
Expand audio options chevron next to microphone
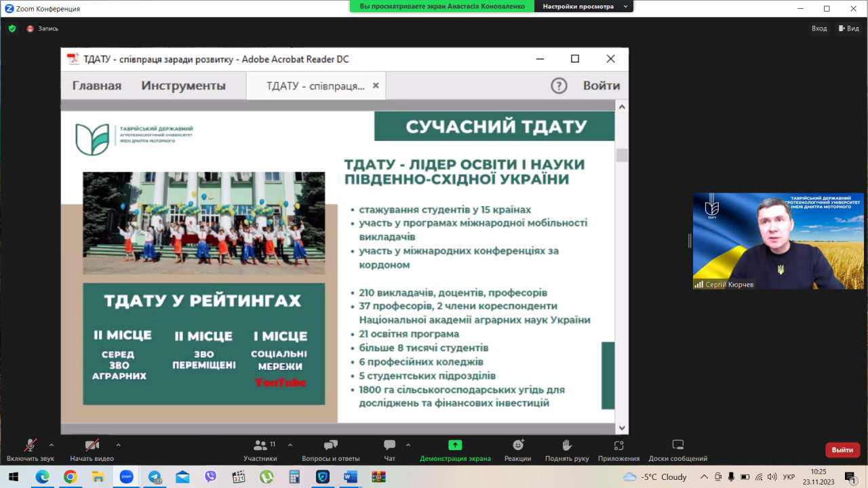(52, 445)
